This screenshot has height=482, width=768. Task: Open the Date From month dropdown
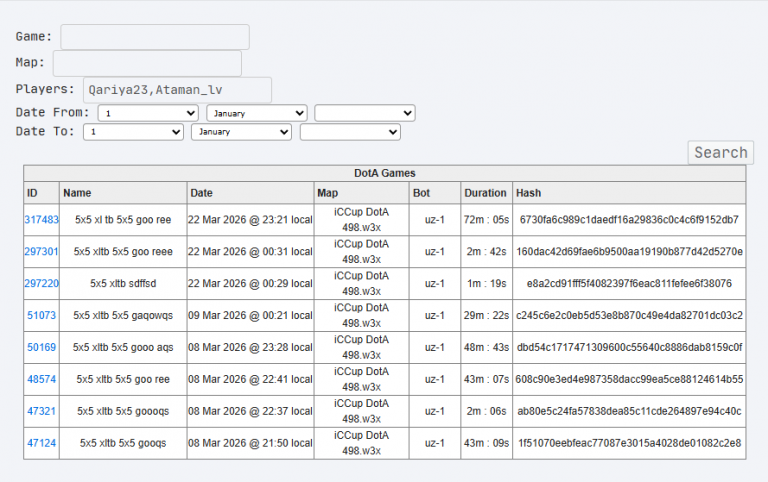click(x=257, y=113)
